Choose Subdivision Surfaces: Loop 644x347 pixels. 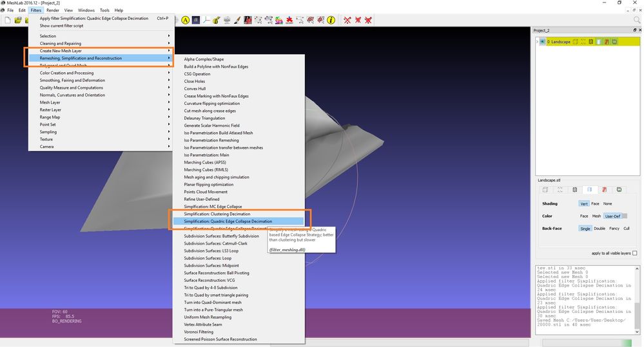(x=239, y=258)
